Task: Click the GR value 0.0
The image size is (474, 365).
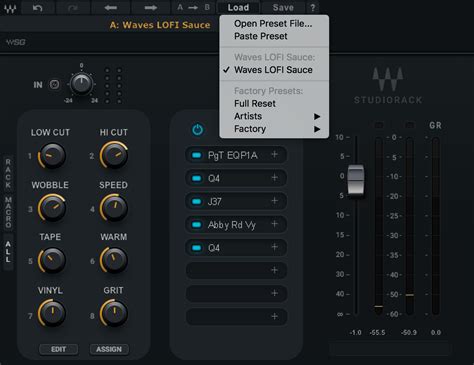Action: (436, 333)
